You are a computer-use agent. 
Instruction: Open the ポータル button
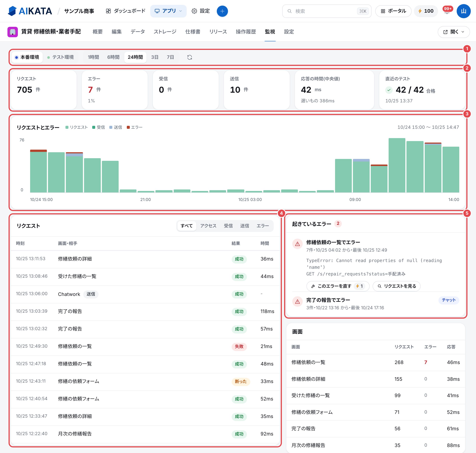(x=393, y=11)
